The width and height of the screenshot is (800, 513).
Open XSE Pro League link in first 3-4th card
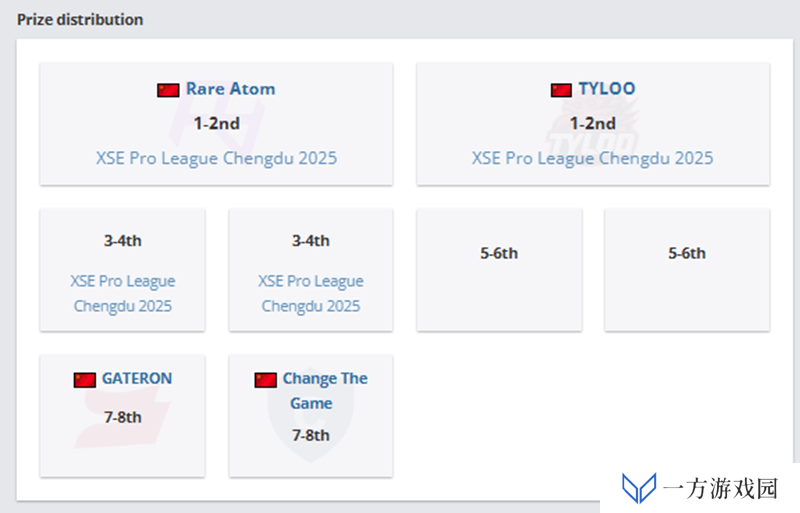(122, 294)
